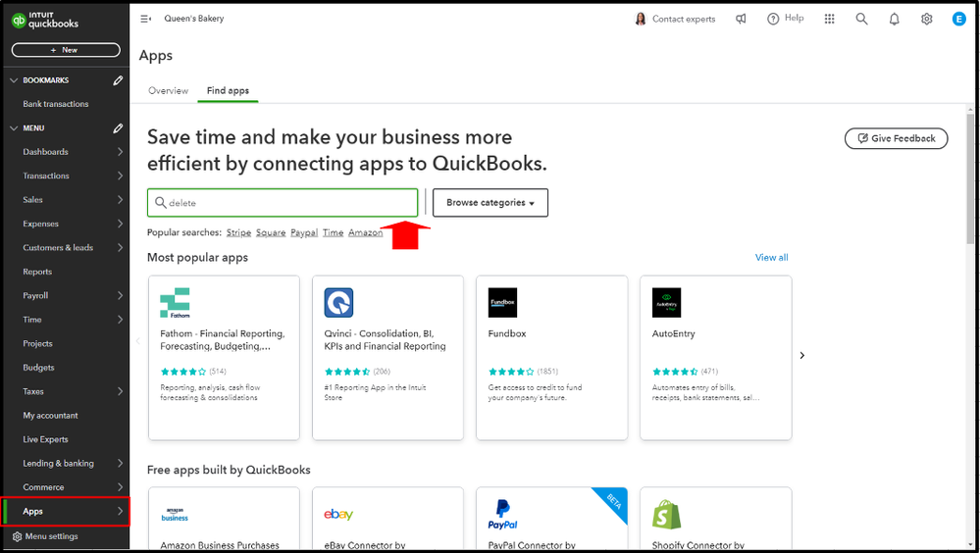Screen dimensions: 980x553
Task: Open the apps grid icon
Action: (830, 19)
